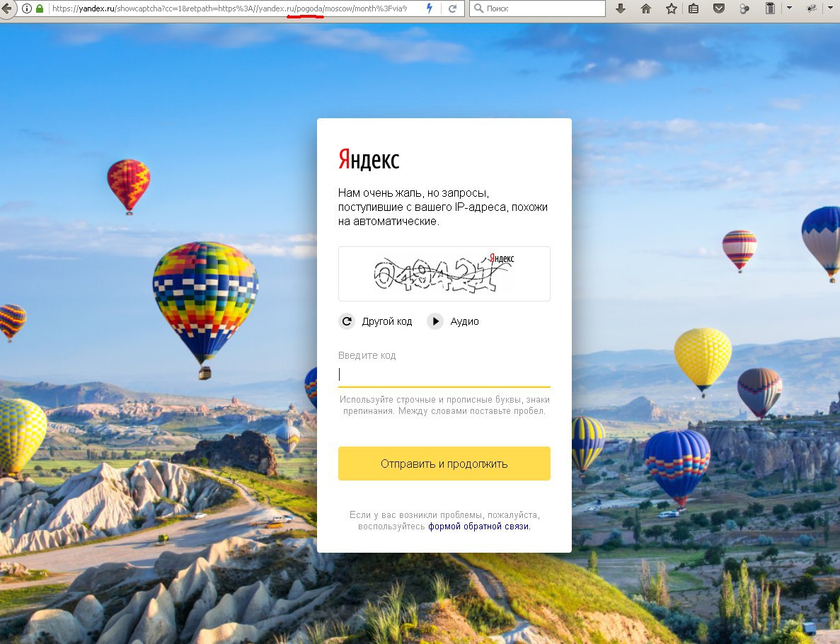
Task: Bookmark this page with the star icon
Action: pyautogui.click(x=672, y=8)
